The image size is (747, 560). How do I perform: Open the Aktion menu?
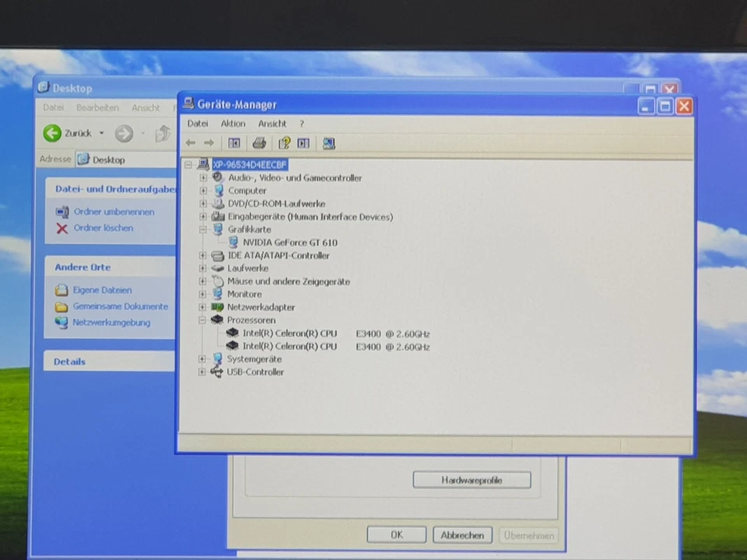(233, 124)
